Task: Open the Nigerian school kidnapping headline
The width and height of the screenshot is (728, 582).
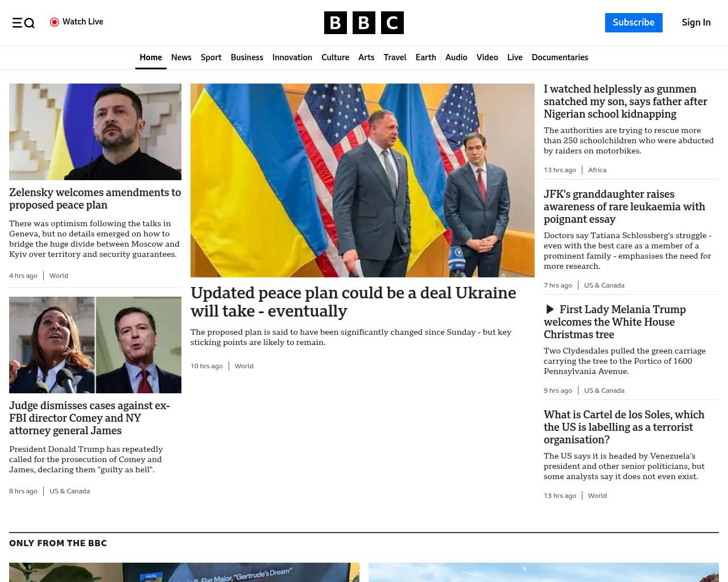Action: (x=626, y=101)
